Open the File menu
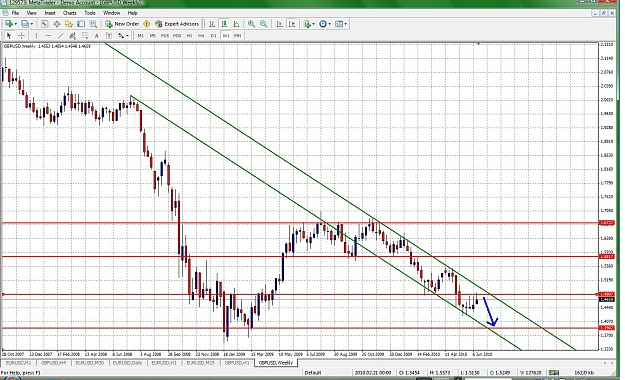Screen dimensions: 625x380 click(x=15, y=13)
